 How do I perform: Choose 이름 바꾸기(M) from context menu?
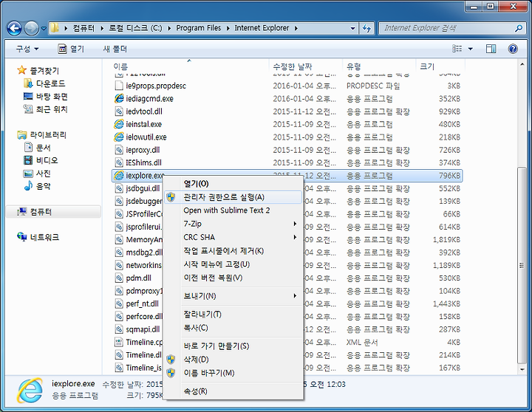(x=233, y=373)
